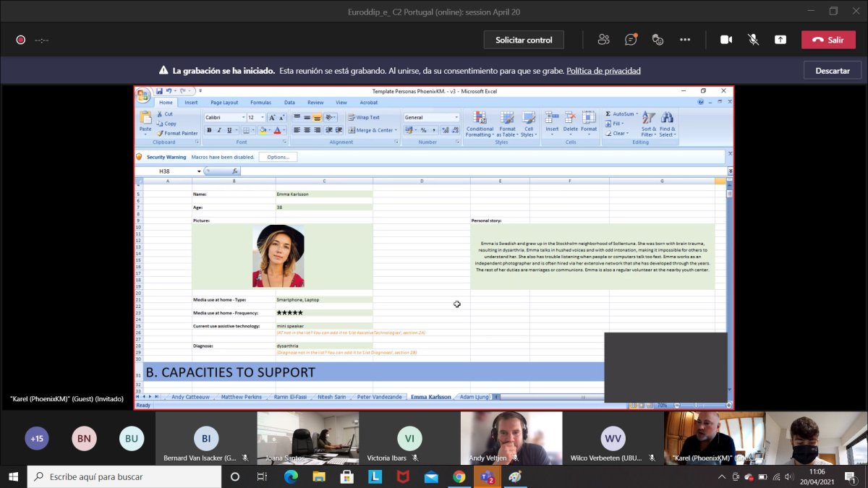Open Google Chrome from the taskbar
The width and height of the screenshot is (868, 488).
coord(459,477)
